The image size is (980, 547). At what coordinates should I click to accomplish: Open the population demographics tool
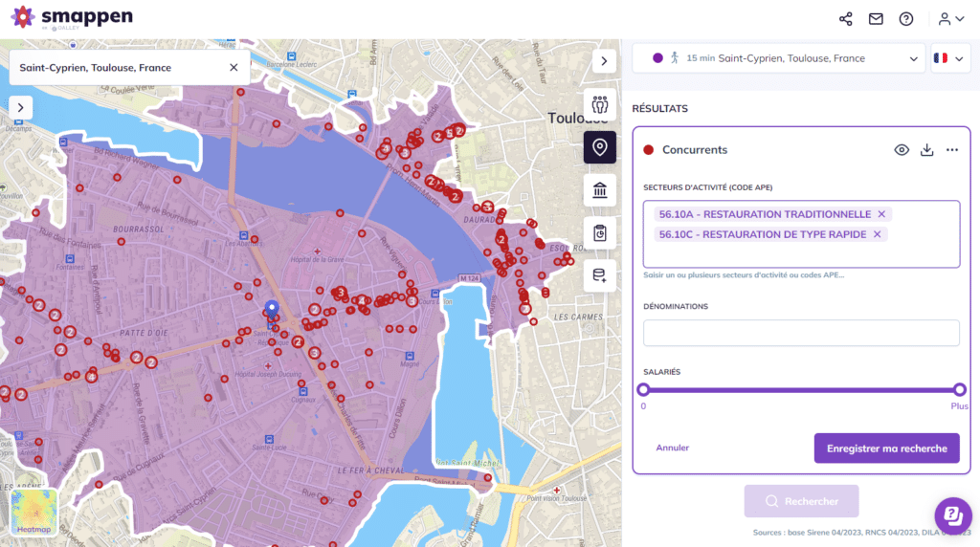[x=600, y=105]
